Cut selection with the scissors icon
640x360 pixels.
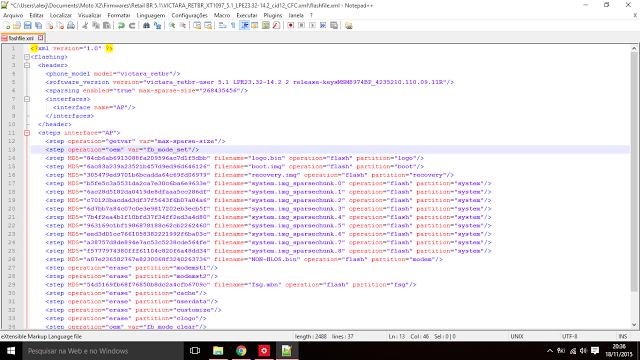pos(85,26)
